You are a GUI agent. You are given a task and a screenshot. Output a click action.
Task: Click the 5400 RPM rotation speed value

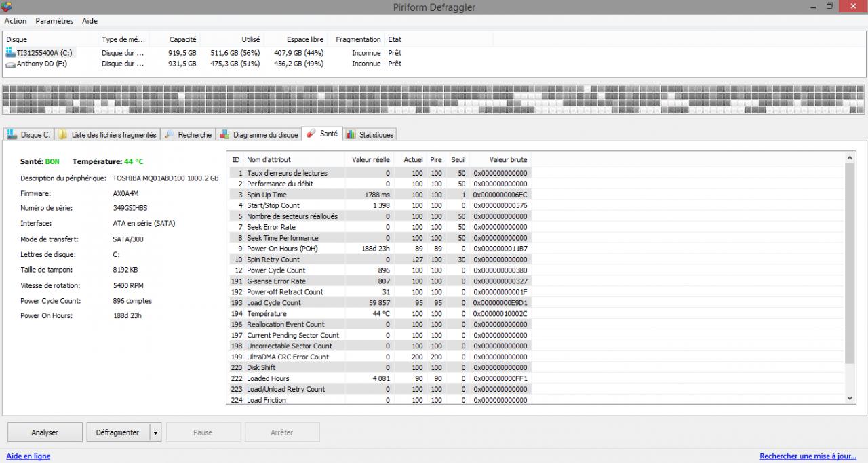coord(128,285)
